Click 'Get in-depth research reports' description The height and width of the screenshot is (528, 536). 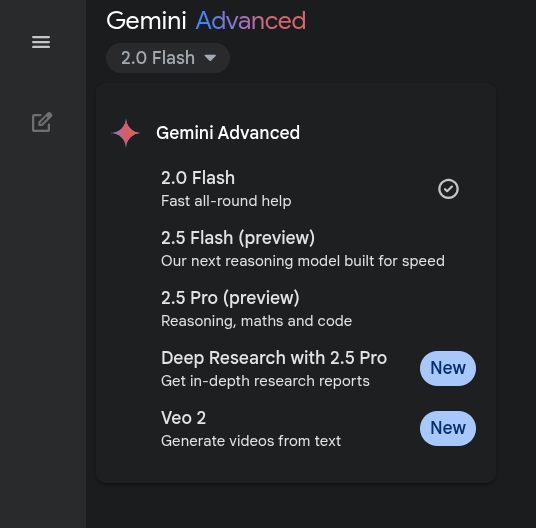[265, 381]
